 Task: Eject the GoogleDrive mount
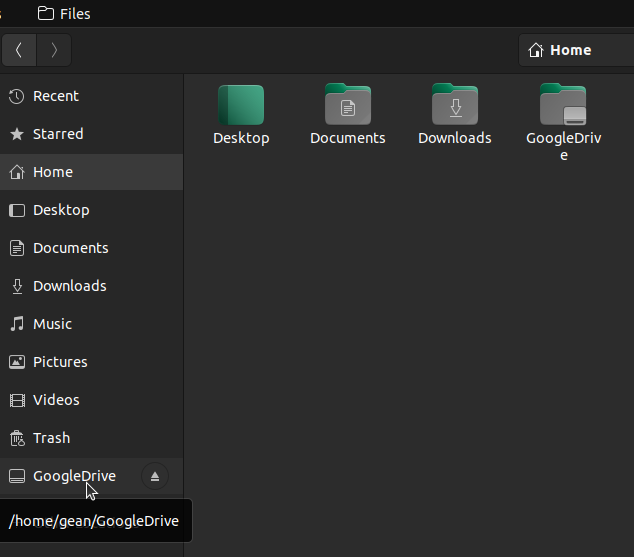point(155,476)
